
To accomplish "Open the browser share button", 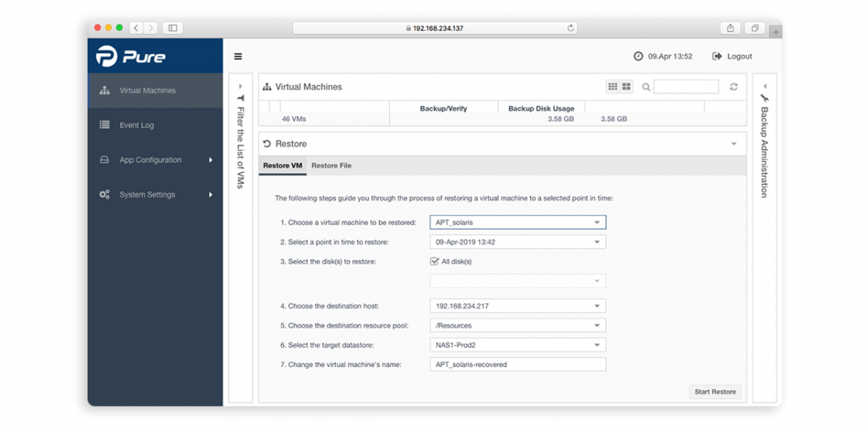I will tap(730, 28).
